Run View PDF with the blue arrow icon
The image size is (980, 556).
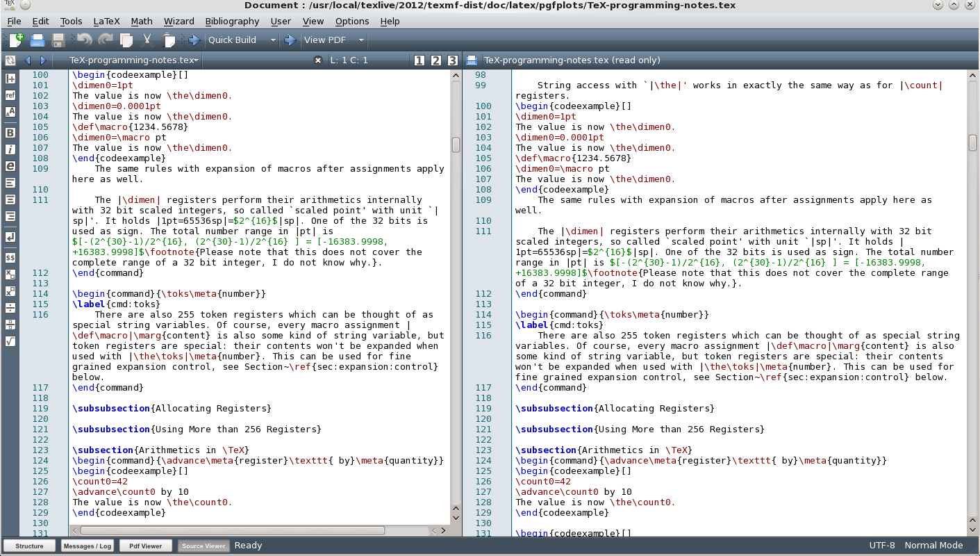(x=290, y=40)
